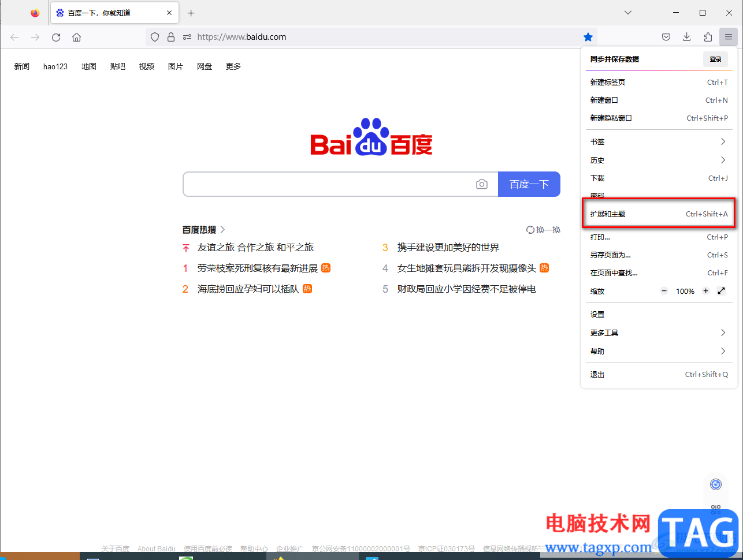Select 新建窗口 in the menu

[659, 100]
